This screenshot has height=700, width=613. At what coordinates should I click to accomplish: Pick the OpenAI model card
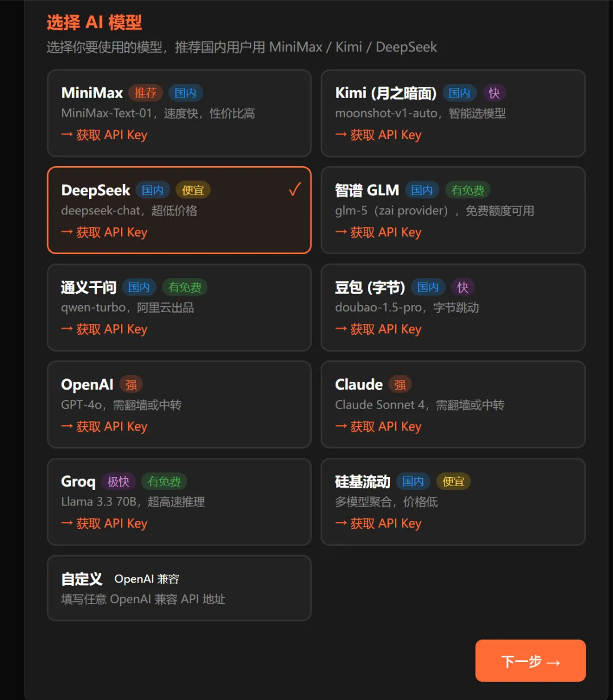click(x=179, y=404)
